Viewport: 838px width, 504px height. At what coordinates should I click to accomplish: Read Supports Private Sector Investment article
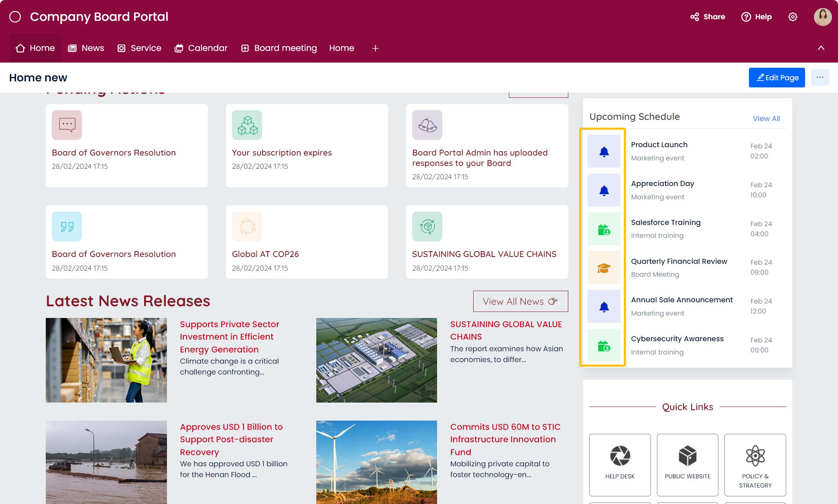(x=230, y=337)
